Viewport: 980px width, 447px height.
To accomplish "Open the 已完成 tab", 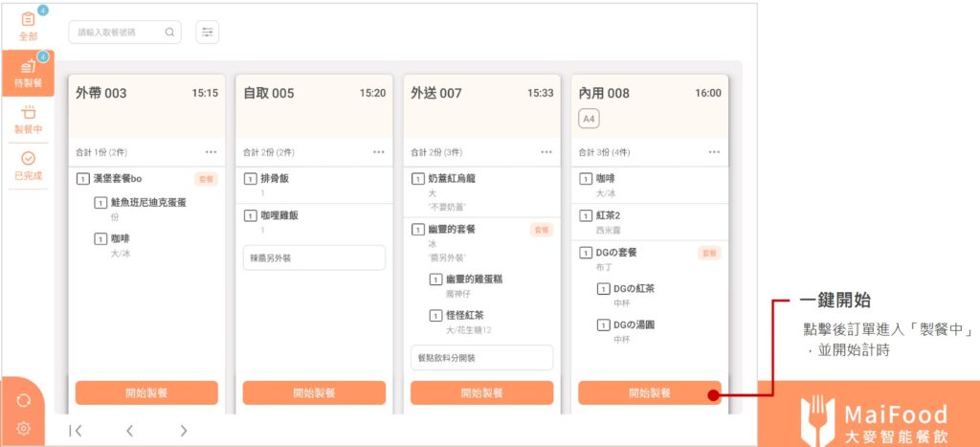I will coord(28,165).
